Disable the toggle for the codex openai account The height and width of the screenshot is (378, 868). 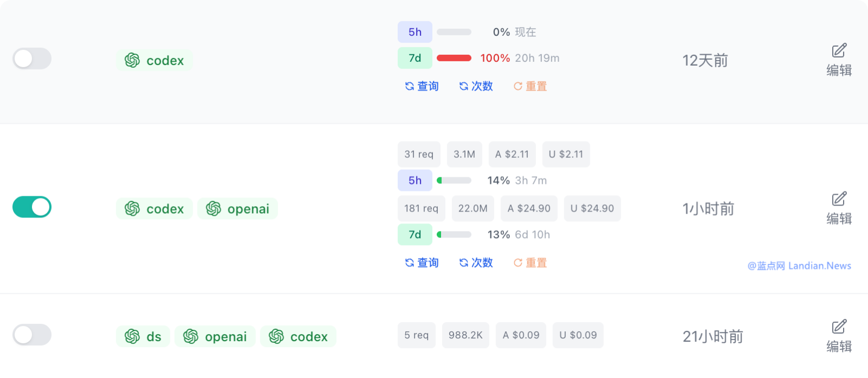tap(32, 207)
